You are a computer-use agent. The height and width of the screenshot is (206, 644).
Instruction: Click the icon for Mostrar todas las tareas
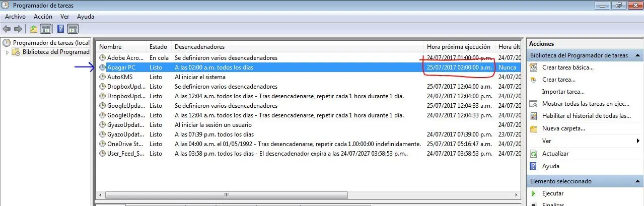[x=533, y=104]
